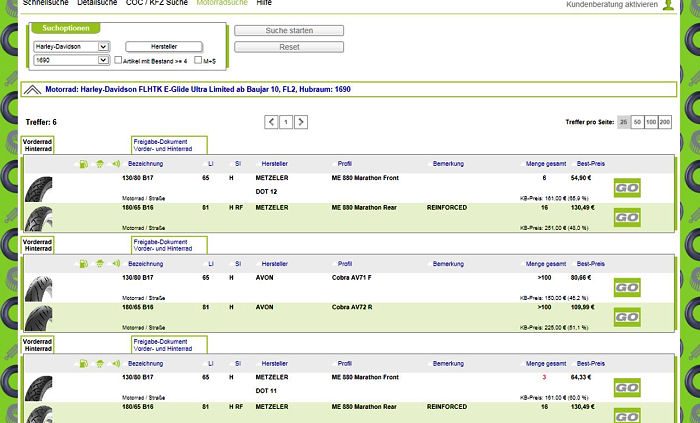
Task: Toggle the M+S checkbox
Action: click(198, 60)
